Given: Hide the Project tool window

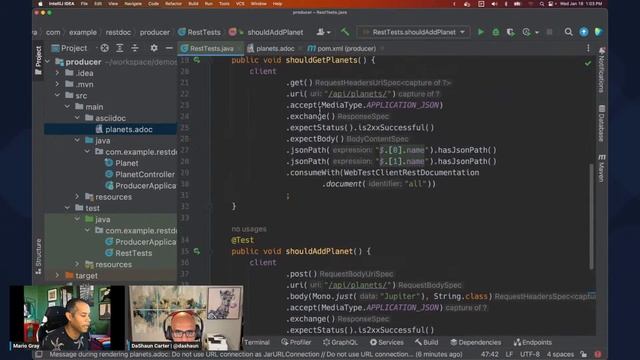Looking at the screenshot, I should pyautogui.click(x=169, y=48).
